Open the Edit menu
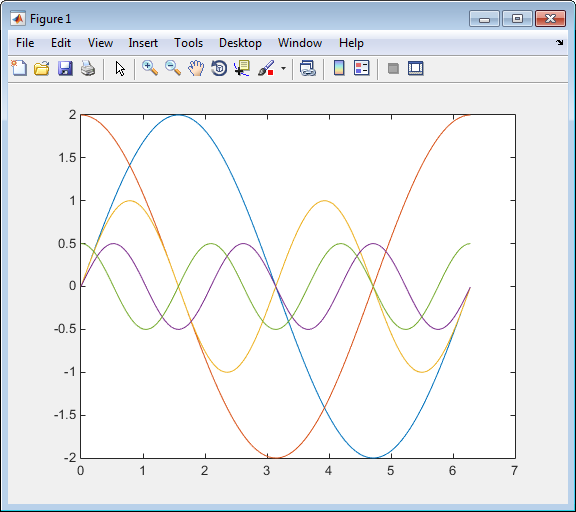 coord(61,43)
